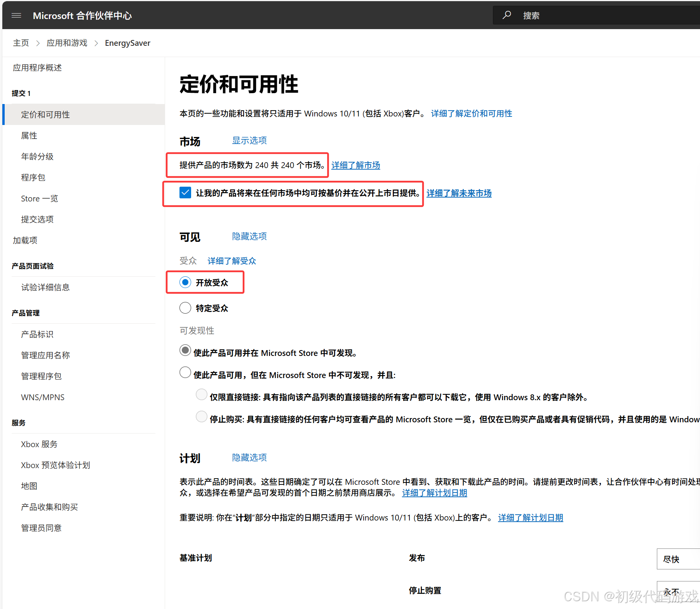This screenshot has height=609, width=700.
Task: Open 发布 dropdown showing 尽快
Action: (x=678, y=559)
